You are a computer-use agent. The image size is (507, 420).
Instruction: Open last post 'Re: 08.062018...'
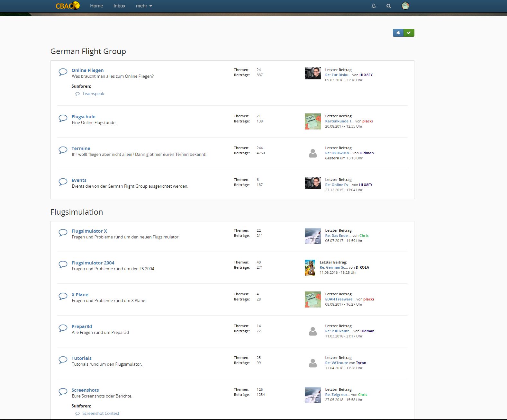pos(338,153)
